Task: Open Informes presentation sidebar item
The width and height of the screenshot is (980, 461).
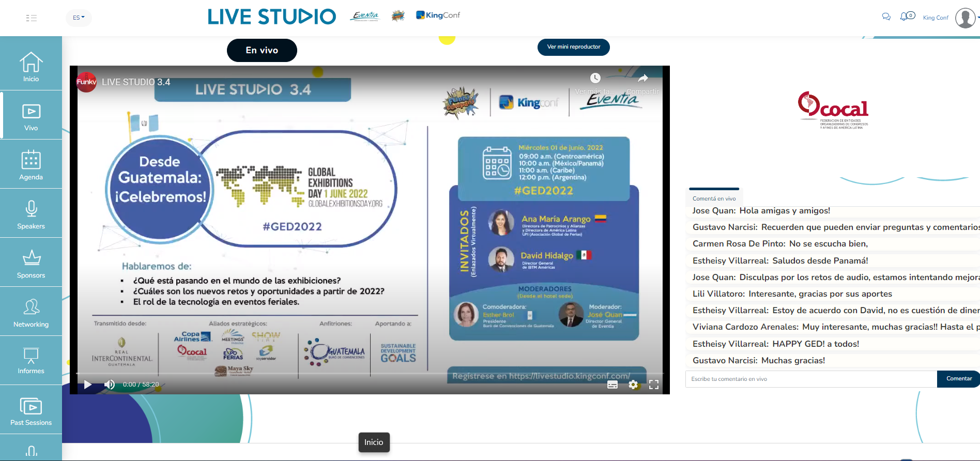Action: (31, 361)
